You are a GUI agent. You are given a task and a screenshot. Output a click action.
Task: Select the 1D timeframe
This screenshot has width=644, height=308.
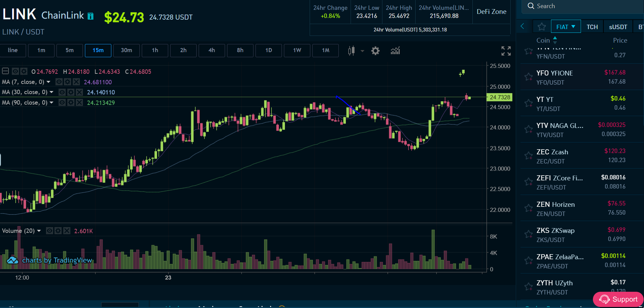click(x=269, y=50)
